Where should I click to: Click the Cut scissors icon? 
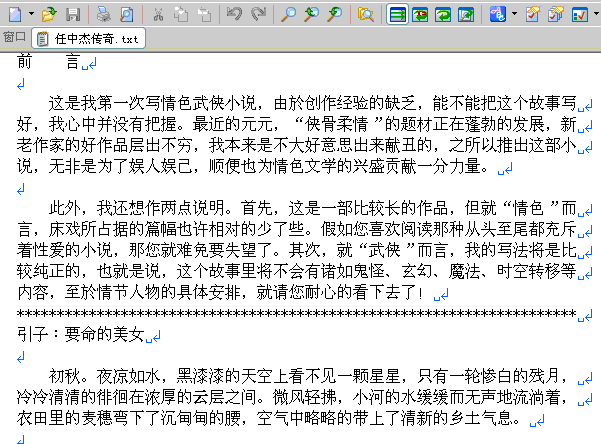pos(158,15)
